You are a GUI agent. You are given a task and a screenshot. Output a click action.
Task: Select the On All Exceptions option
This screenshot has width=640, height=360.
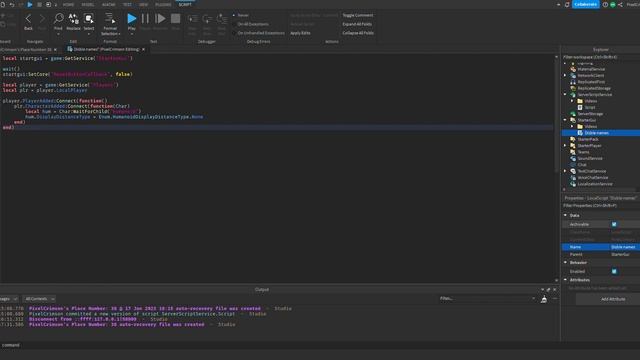(x=251, y=24)
